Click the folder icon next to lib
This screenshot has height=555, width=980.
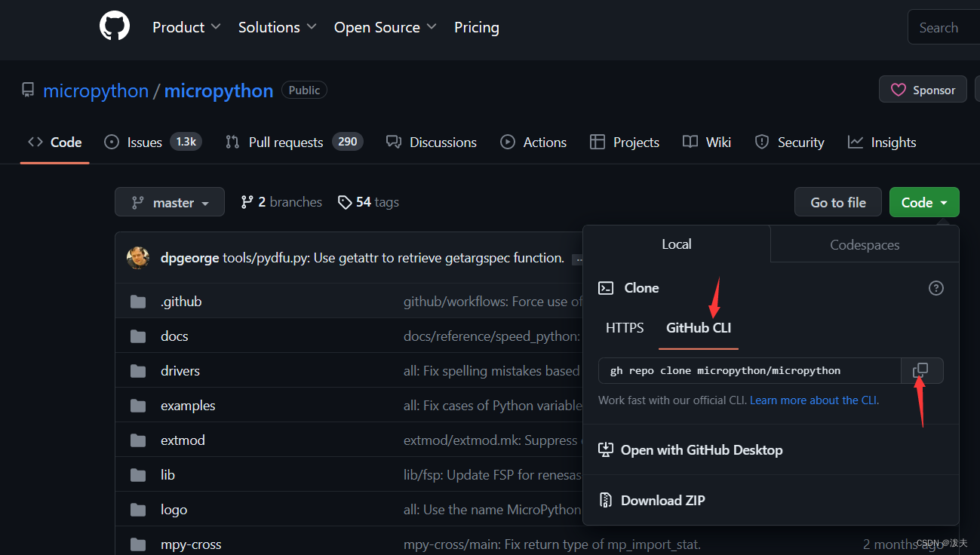pos(138,475)
